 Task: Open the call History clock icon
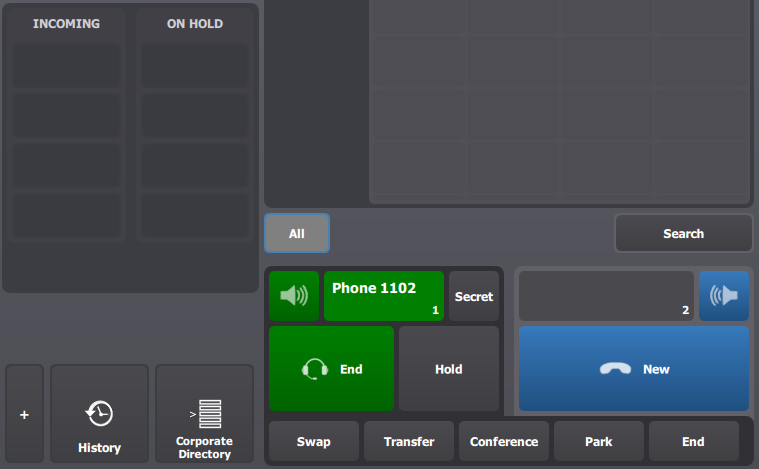click(x=99, y=413)
